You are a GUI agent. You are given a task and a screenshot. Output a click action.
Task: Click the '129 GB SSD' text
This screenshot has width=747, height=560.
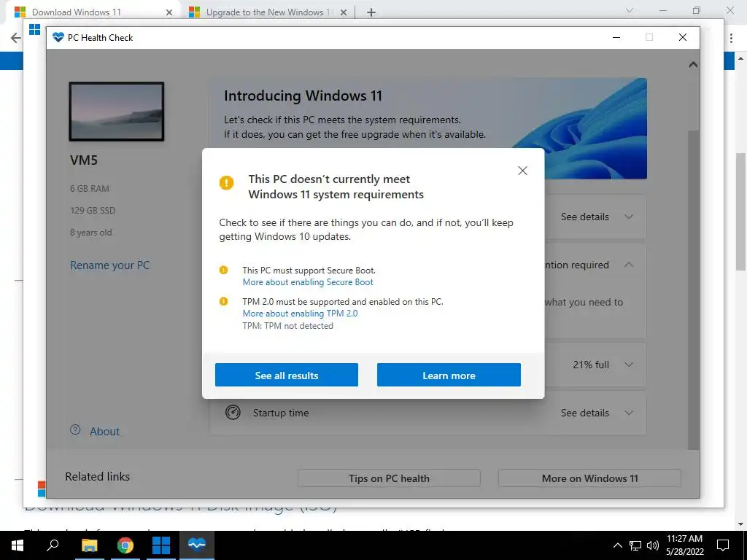(x=93, y=211)
